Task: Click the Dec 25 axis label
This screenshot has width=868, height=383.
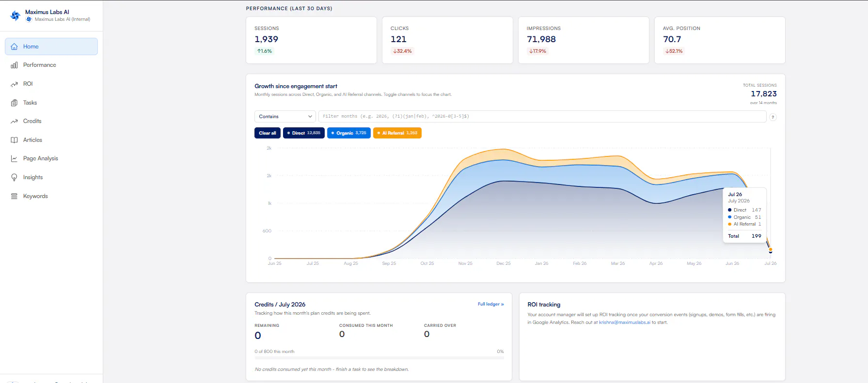Action: tap(504, 263)
